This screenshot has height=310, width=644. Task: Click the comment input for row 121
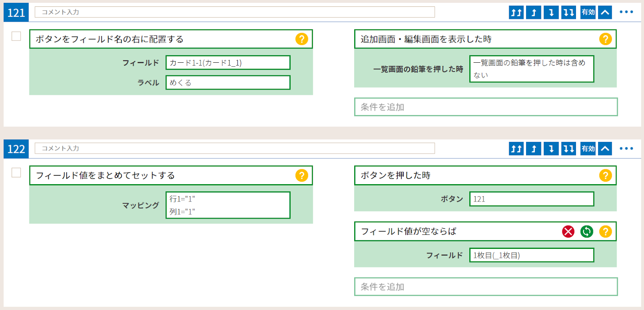pyautogui.click(x=235, y=12)
